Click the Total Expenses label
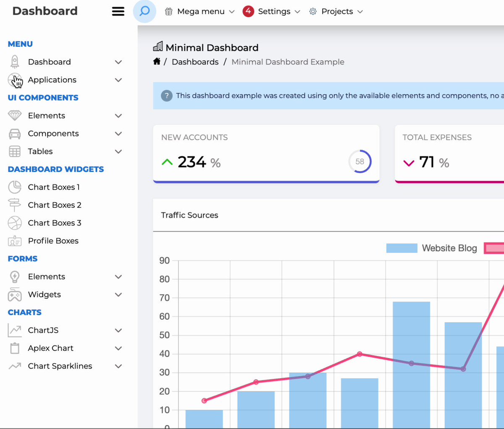Screen dimensions: 504x429 [x=437, y=137]
